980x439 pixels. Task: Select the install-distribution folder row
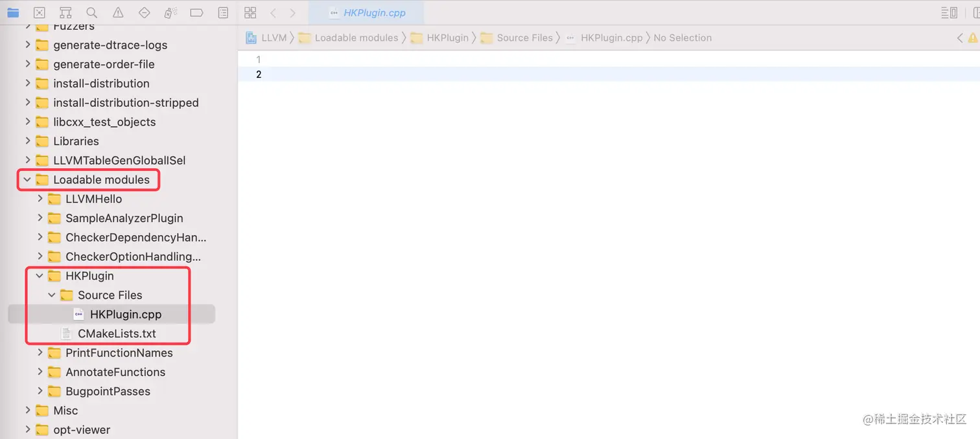[111, 84]
